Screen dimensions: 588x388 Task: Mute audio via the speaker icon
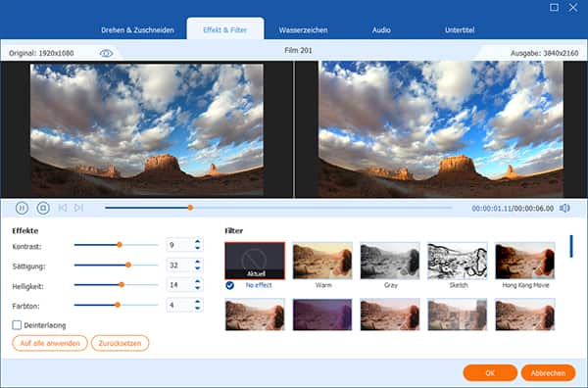pos(564,208)
